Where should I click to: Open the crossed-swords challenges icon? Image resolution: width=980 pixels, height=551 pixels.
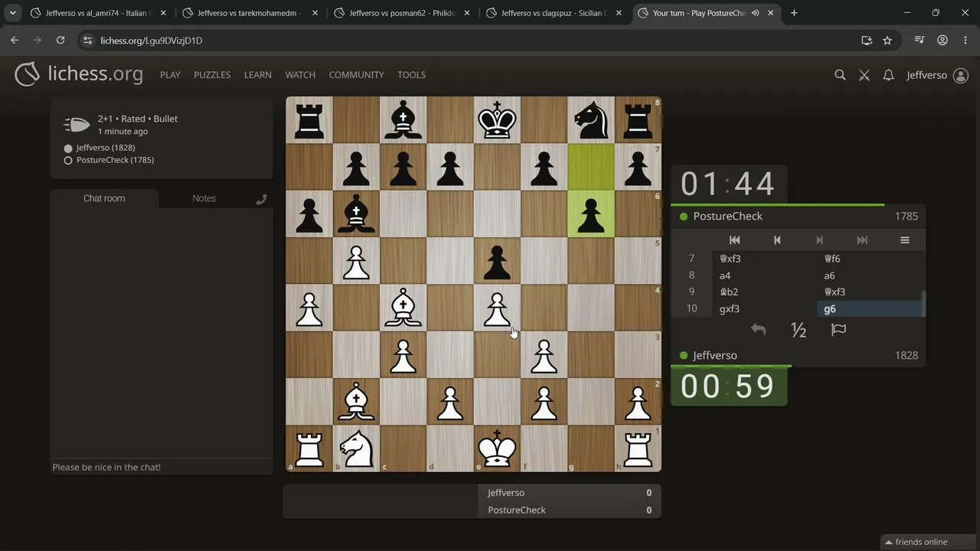click(x=864, y=75)
